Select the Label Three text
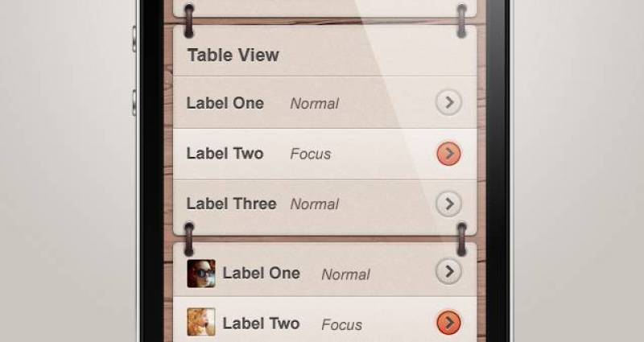 [231, 204]
